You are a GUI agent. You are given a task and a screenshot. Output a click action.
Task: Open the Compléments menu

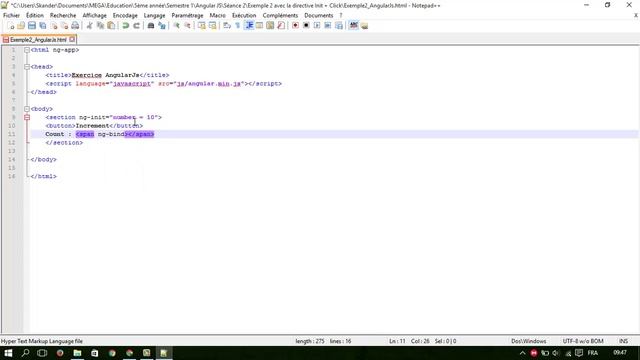click(280, 15)
